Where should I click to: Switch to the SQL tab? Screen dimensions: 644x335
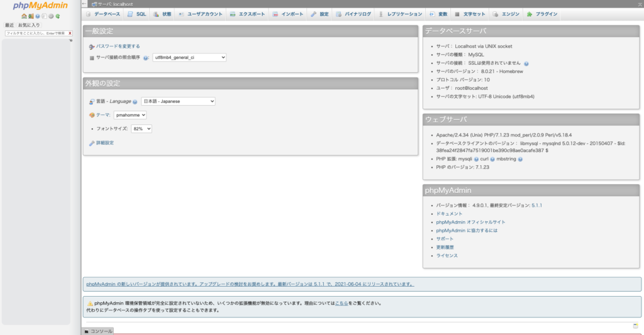point(136,14)
